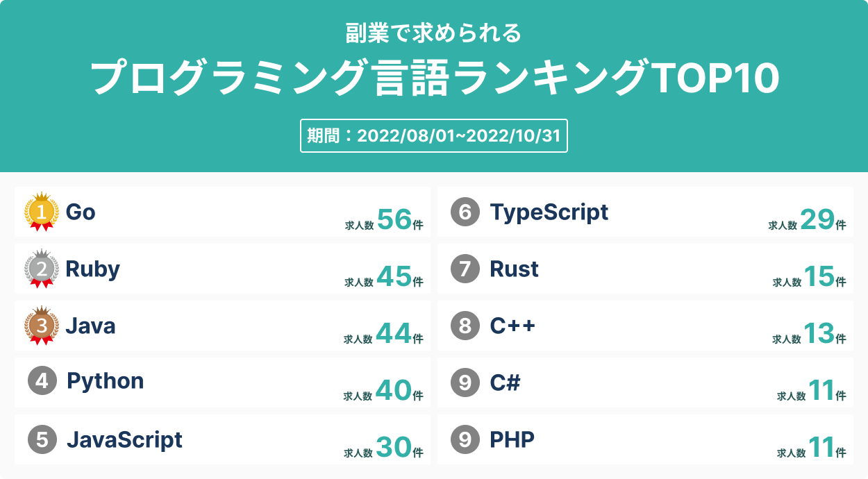
Task: Click the gold rank 1 medal icon
Action: pos(41,212)
